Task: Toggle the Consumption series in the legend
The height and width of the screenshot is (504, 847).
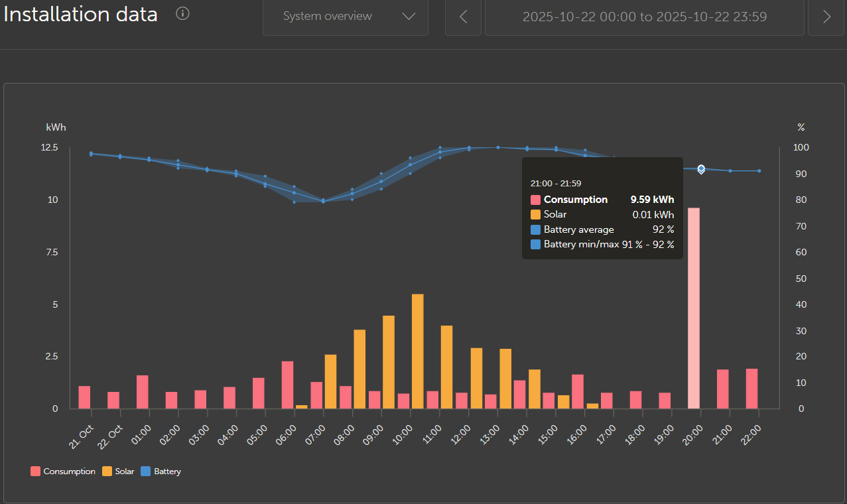Action: pyautogui.click(x=63, y=472)
